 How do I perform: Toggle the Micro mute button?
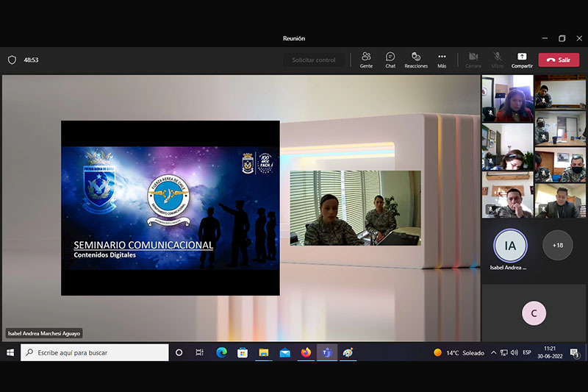(498, 60)
